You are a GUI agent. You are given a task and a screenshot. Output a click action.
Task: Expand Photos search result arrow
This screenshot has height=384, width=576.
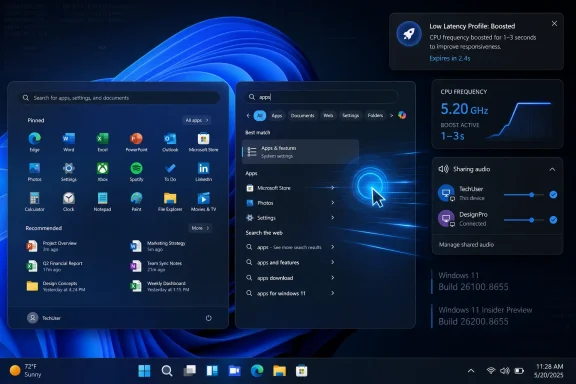coord(332,203)
